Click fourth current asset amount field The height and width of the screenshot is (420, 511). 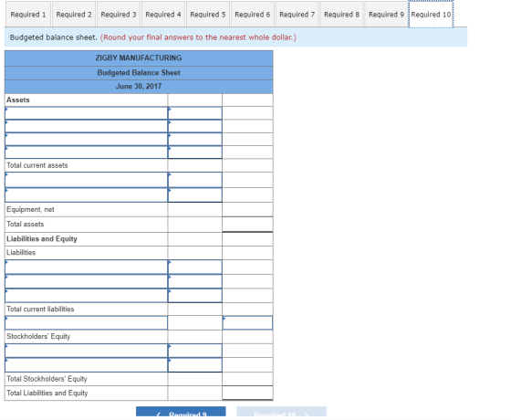click(195, 152)
